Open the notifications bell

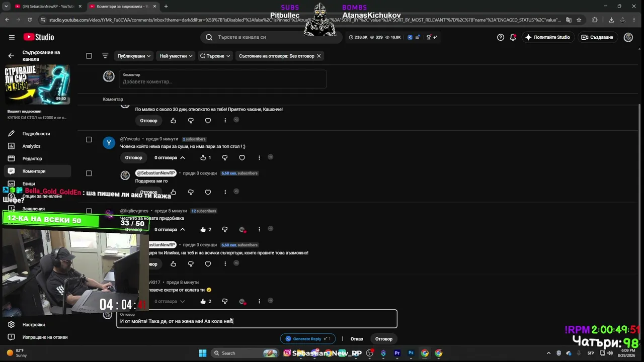click(x=513, y=37)
